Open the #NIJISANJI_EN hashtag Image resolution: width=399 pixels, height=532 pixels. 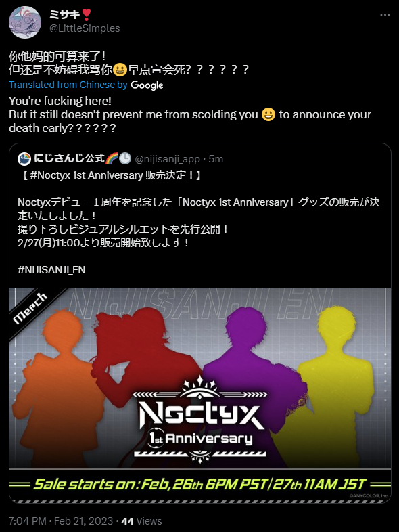tap(51, 270)
